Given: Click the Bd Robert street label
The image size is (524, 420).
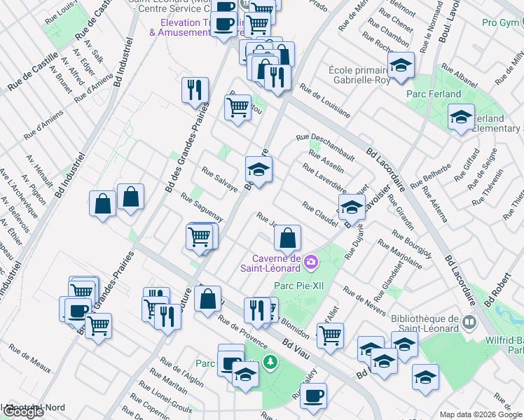Looking at the screenshot, I should click(498, 290).
